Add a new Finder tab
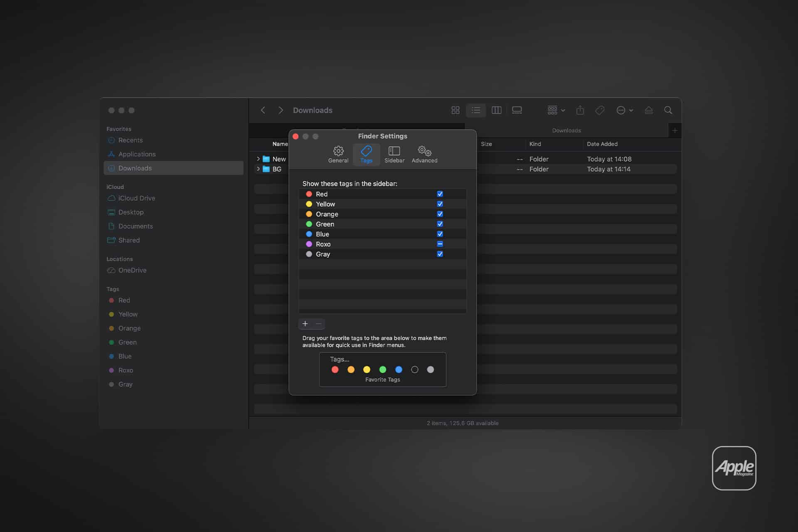Screen dimensions: 798x532 coord(675,131)
